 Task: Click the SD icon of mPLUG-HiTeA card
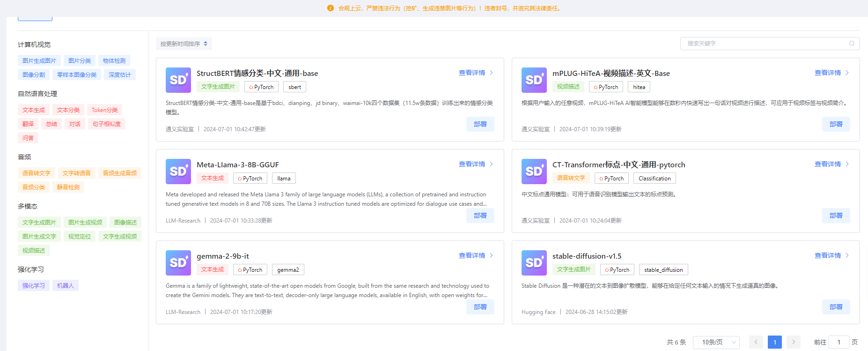(534, 80)
